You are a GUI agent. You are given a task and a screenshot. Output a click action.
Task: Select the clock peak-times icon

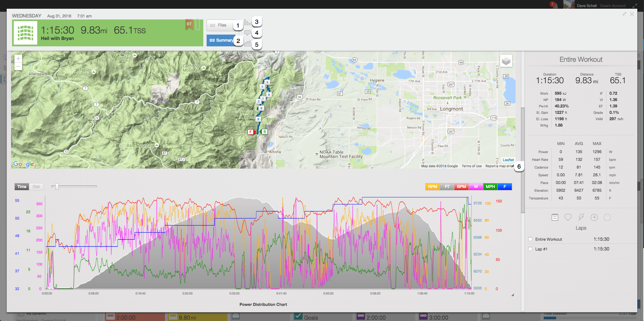pos(594,217)
